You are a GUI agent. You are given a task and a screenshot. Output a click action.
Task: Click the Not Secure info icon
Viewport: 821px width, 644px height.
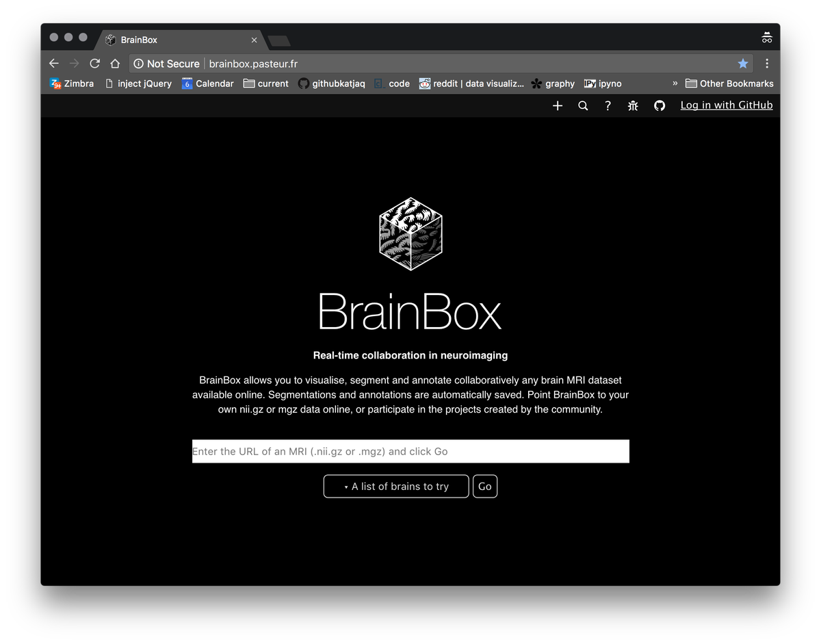point(138,64)
